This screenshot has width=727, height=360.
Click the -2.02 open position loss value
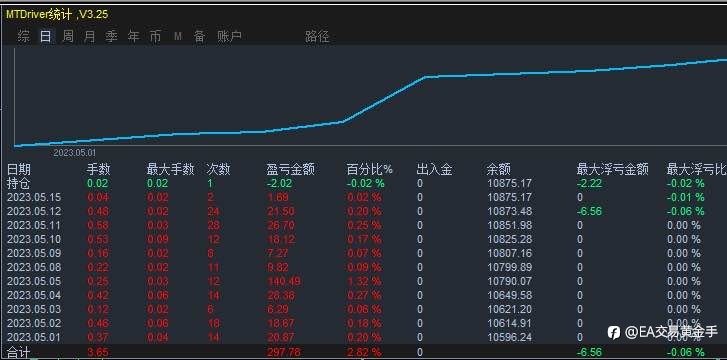(x=279, y=183)
